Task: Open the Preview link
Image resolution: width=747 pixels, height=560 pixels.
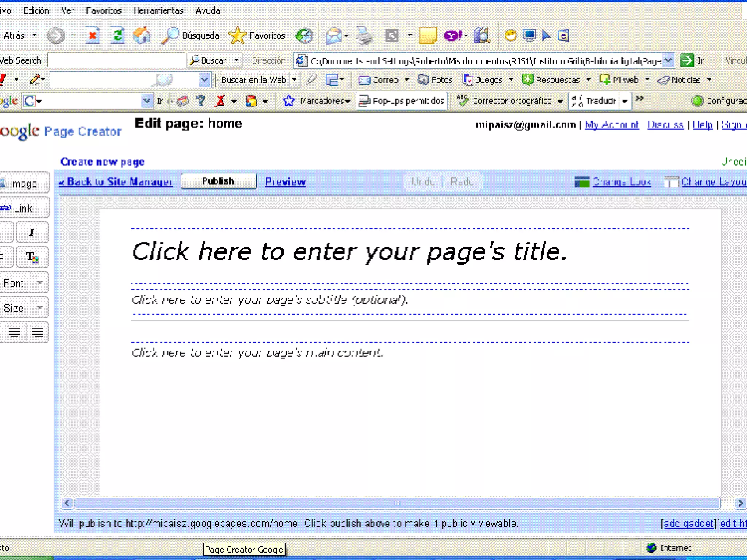Action: point(285,182)
